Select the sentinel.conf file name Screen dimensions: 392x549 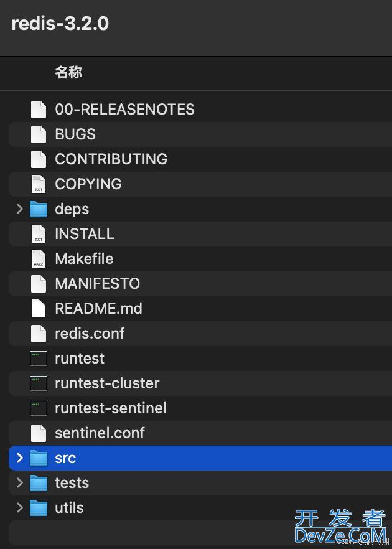pyautogui.click(x=100, y=433)
